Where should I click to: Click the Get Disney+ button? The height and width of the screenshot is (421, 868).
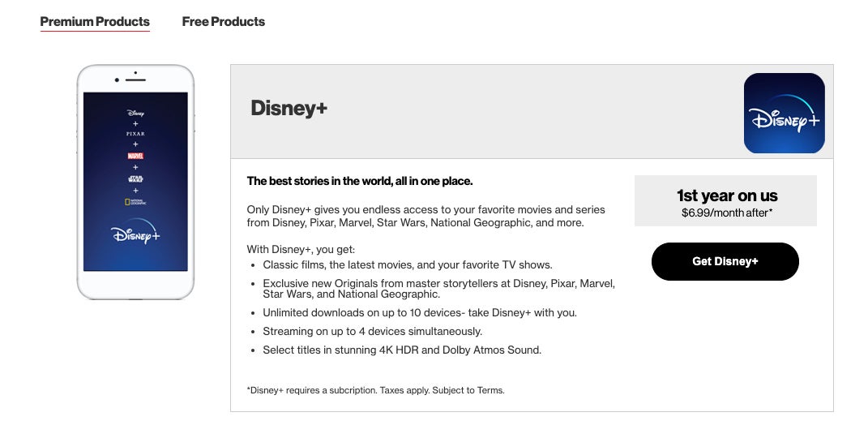click(x=725, y=261)
